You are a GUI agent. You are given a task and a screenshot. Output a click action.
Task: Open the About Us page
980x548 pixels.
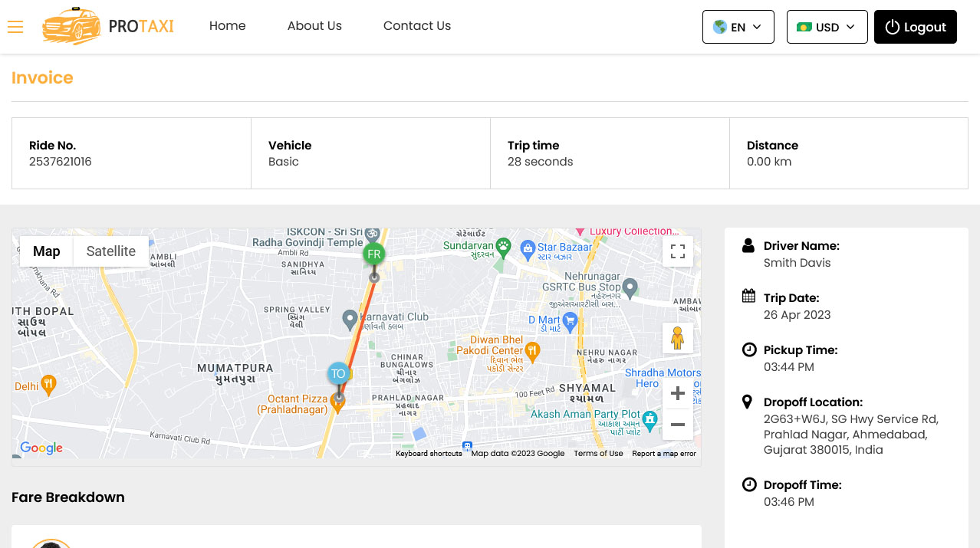[x=314, y=26]
